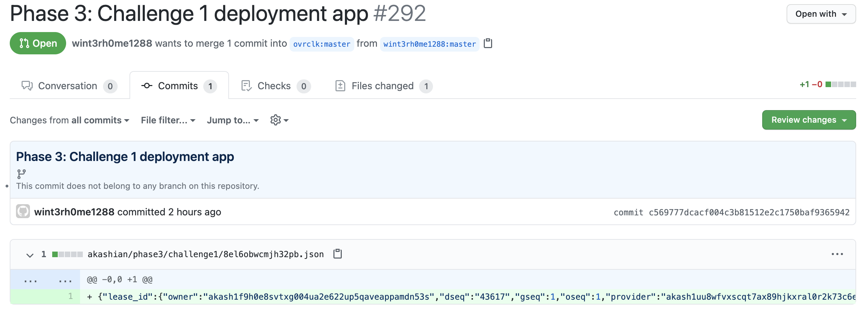Open the File filter dropdown

(x=168, y=120)
